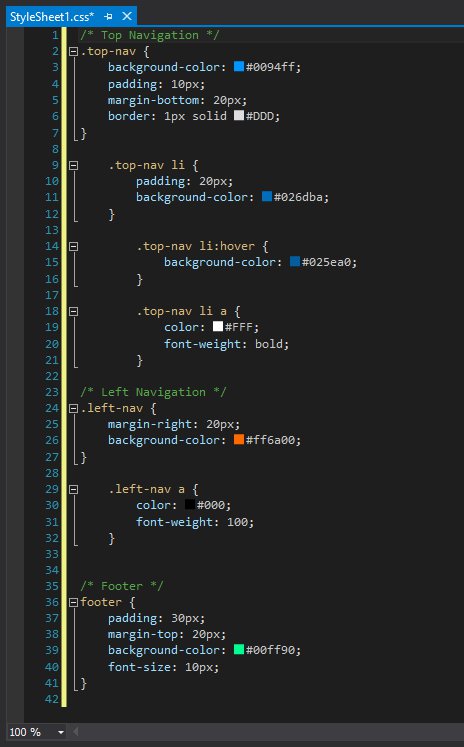Open the 100 % zoom dropdown
This screenshot has height=747, width=464.
61,732
